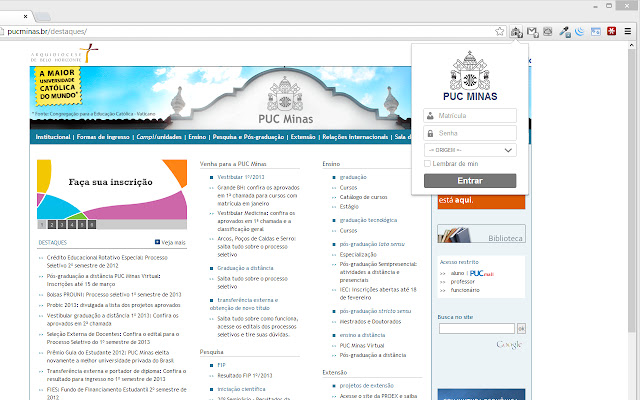Viewport: 640px width, 400px height.
Task: Click the gray cloud extension icon
Action: coord(548,31)
